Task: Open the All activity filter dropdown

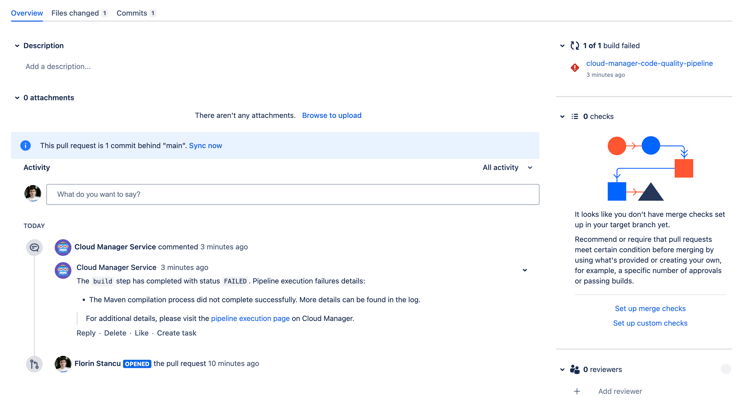Action: 507,168
